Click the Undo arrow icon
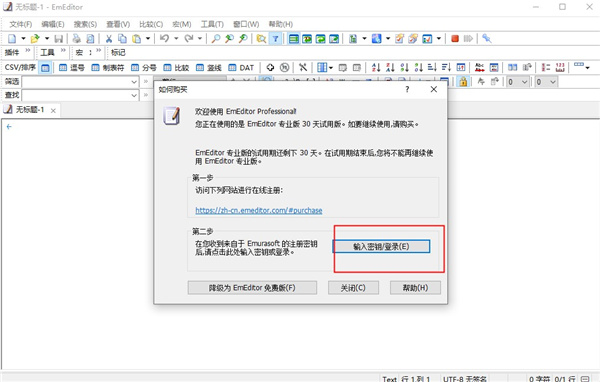This screenshot has width=600, height=382. click(165, 38)
